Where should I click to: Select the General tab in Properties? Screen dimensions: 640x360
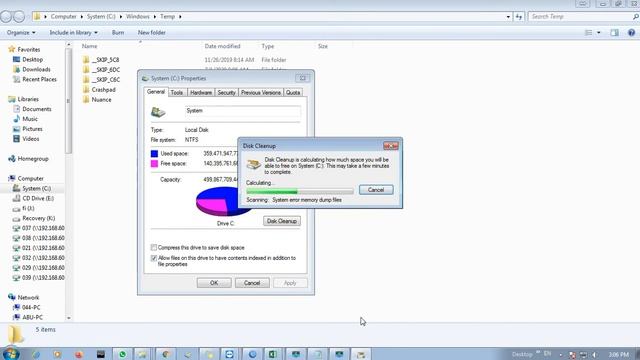156,92
